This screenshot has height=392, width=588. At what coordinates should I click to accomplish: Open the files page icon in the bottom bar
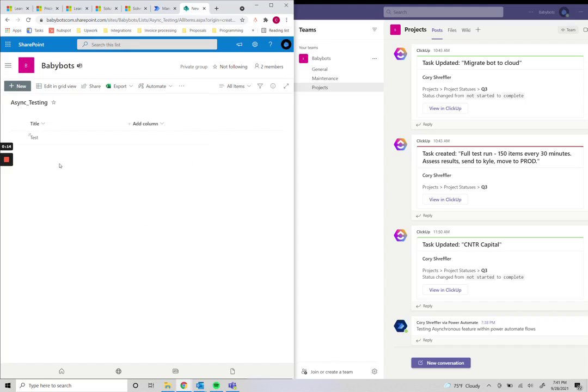click(x=232, y=371)
